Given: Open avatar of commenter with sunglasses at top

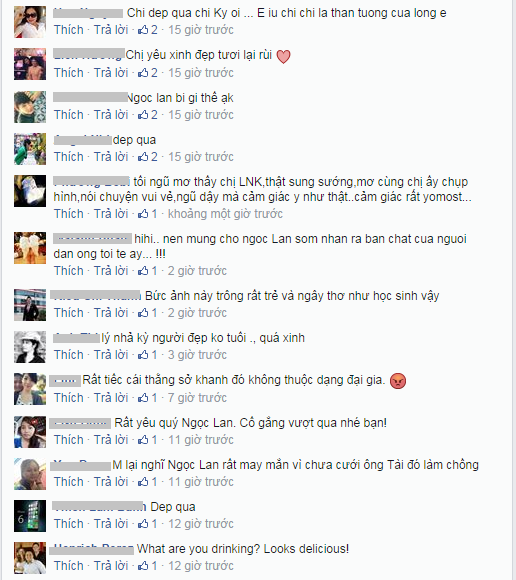Looking at the screenshot, I should (x=30, y=22).
